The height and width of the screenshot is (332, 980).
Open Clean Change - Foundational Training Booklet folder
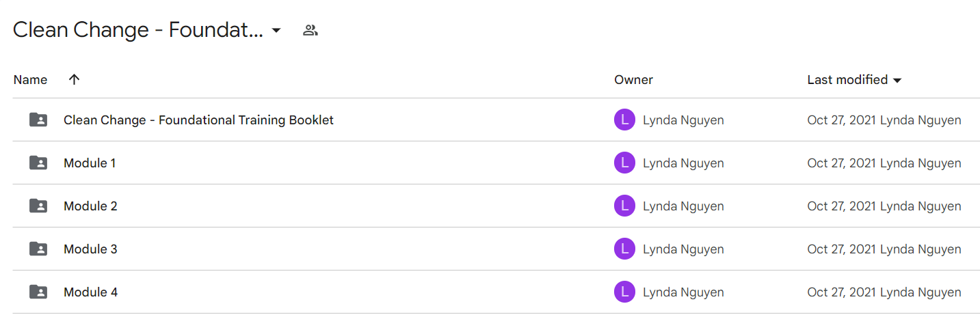198,120
